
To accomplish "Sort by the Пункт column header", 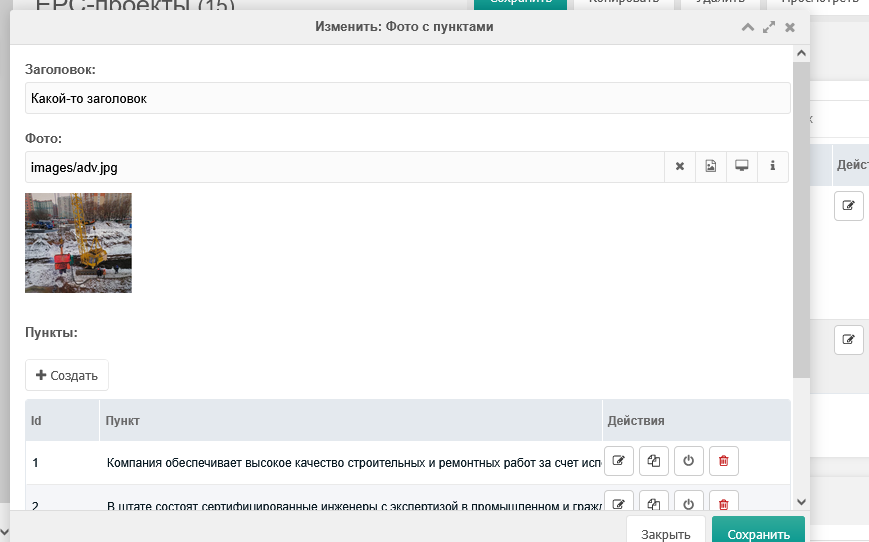I will pyautogui.click(x=123, y=421).
